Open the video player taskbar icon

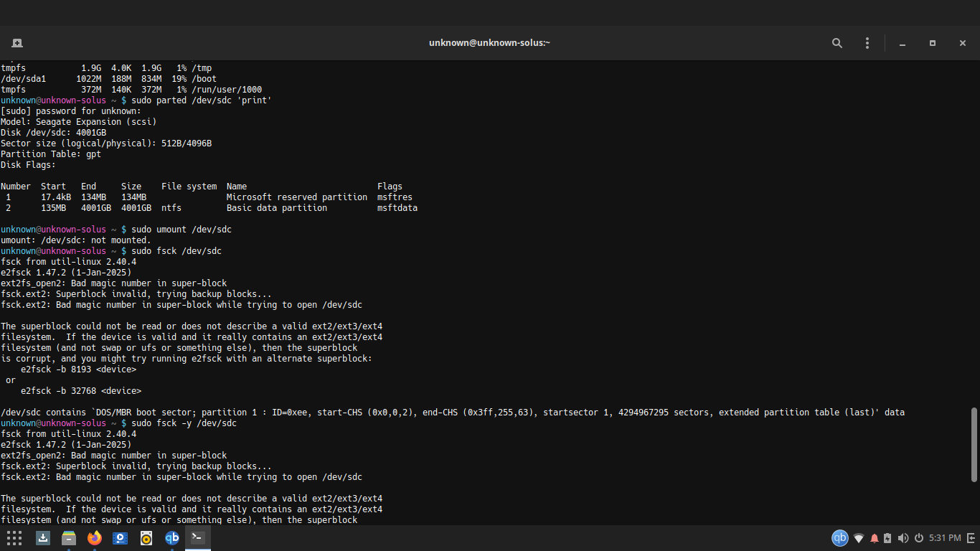pos(121,538)
